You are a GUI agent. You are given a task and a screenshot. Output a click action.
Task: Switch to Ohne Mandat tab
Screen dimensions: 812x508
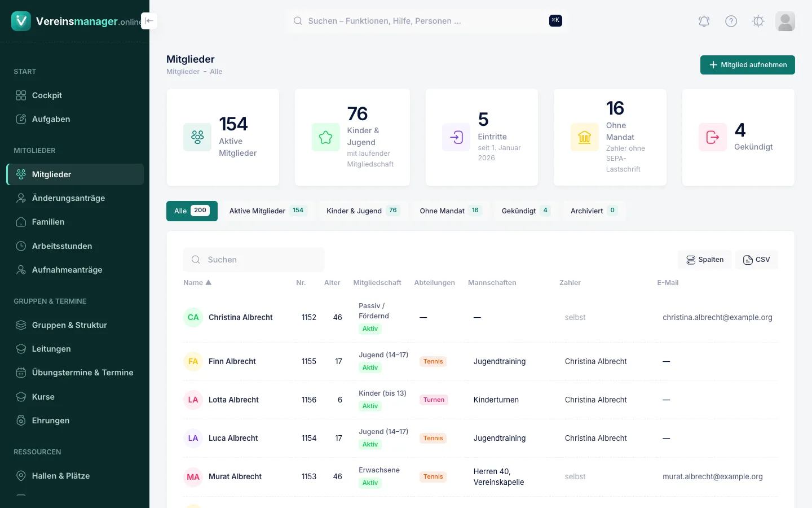point(451,211)
